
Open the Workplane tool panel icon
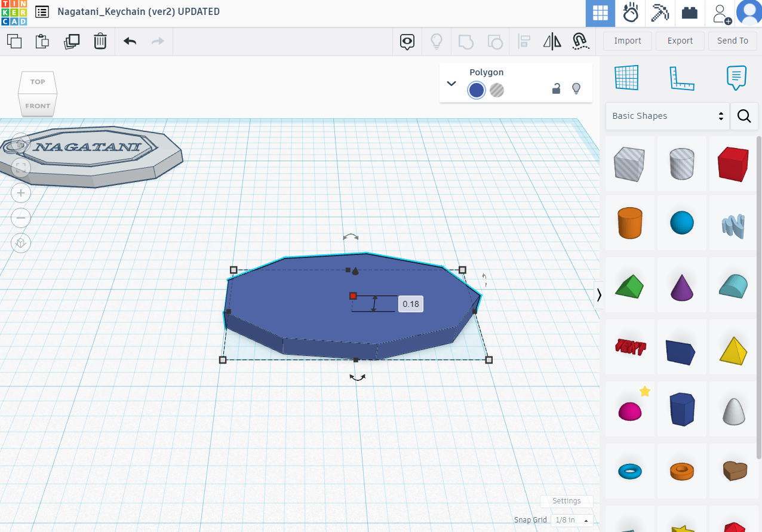[x=625, y=78]
